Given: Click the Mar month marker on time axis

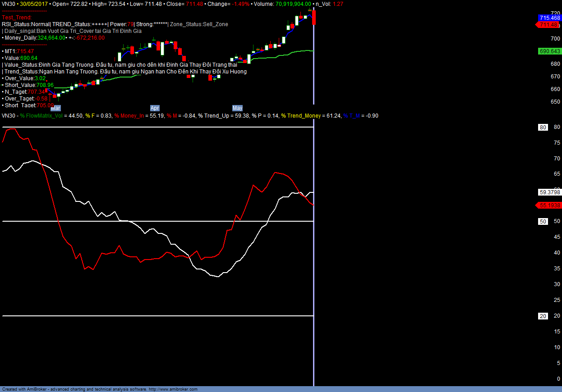Looking at the screenshot, I should click(x=55, y=108).
